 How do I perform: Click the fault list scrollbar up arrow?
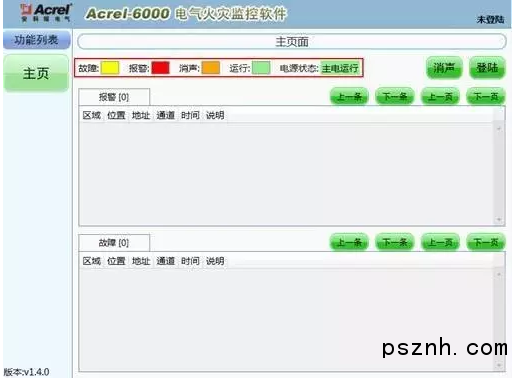click(499, 274)
